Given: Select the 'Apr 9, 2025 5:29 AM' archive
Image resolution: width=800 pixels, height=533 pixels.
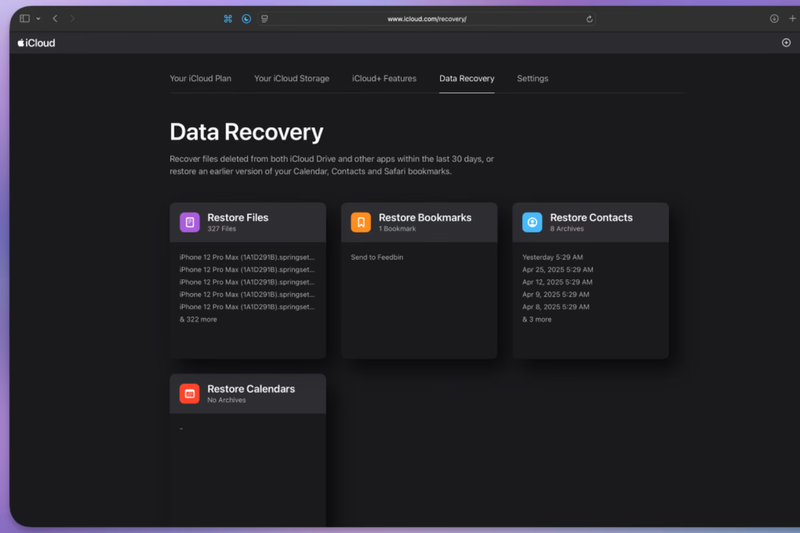Looking at the screenshot, I should (556, 295).
